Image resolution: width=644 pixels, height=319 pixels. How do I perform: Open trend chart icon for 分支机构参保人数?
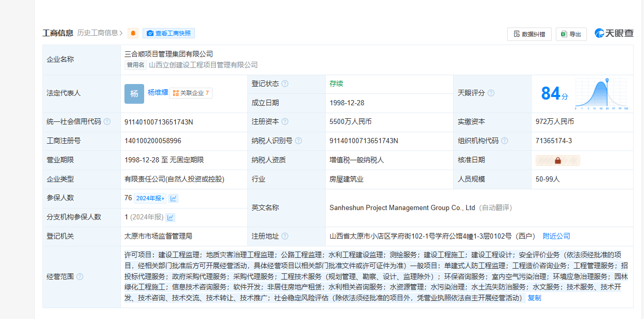(170, 217)
